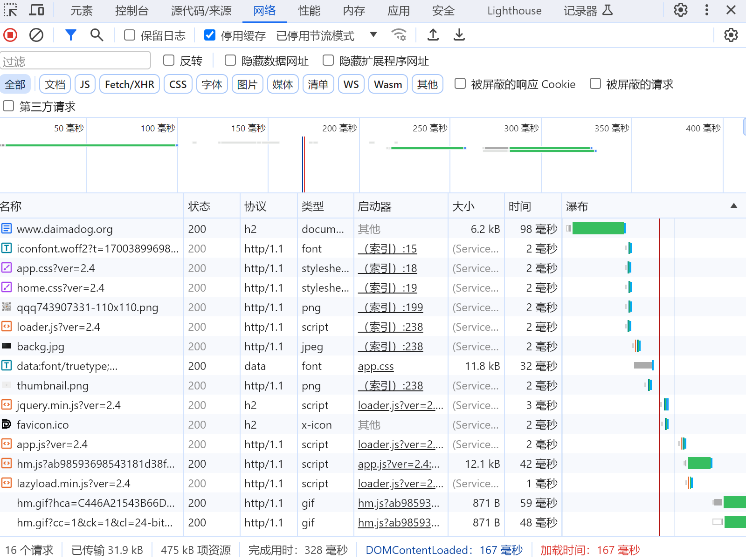Open the Recorder tab (记录器)

pyautogui.click(x=588, y=11)
